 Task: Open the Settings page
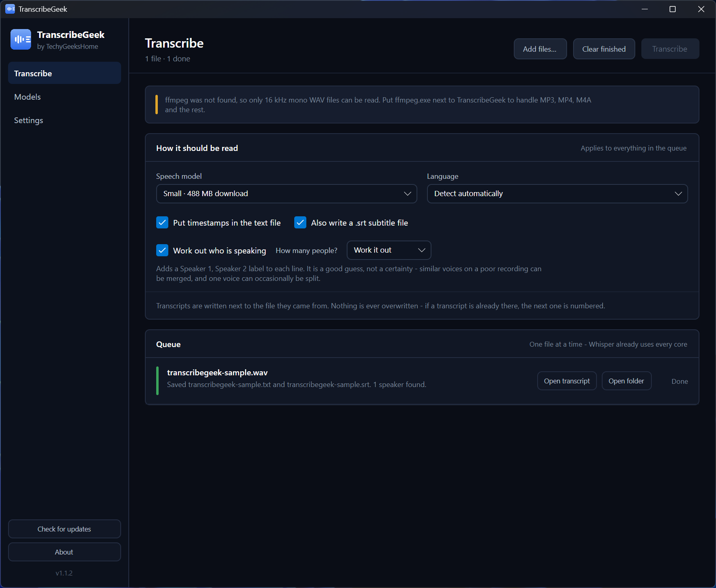click(65, 120)
